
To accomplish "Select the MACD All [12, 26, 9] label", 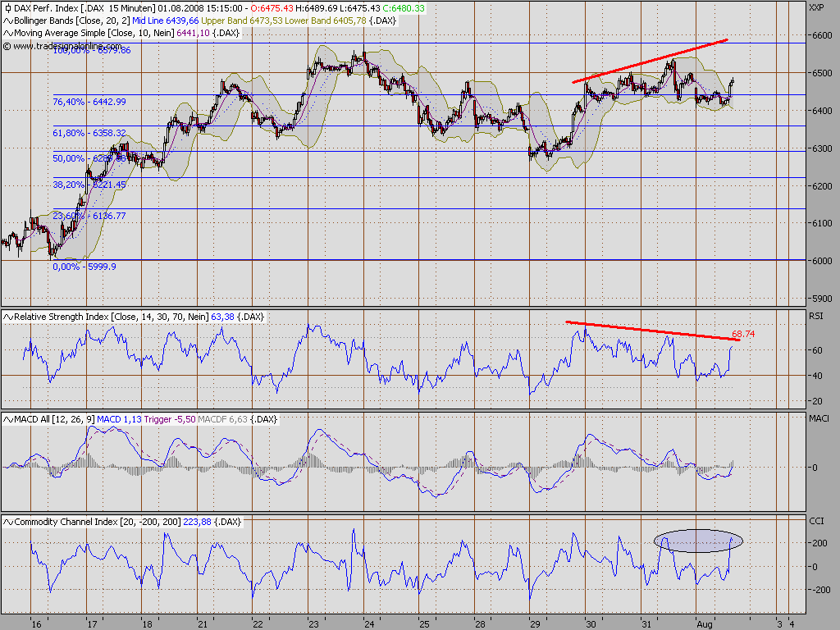I will 55,419.
